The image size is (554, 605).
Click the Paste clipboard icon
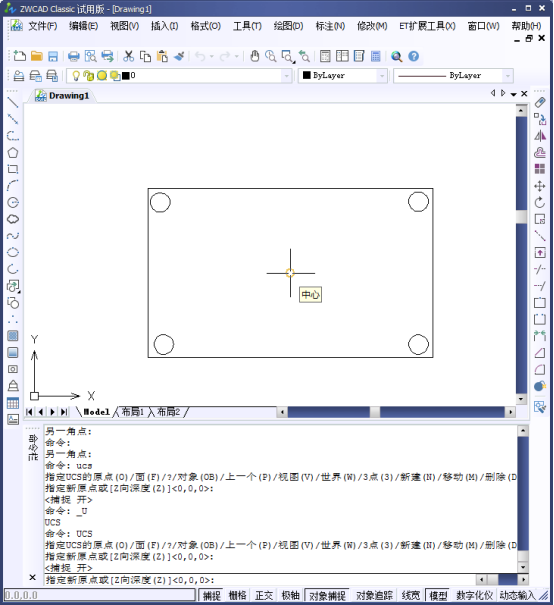162,56
